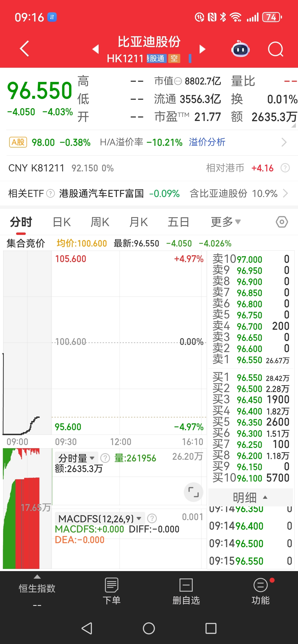Viewport: 298px width, 644px height.
Task: Tap the large 96.550 current price
Action: coord(40,90)
